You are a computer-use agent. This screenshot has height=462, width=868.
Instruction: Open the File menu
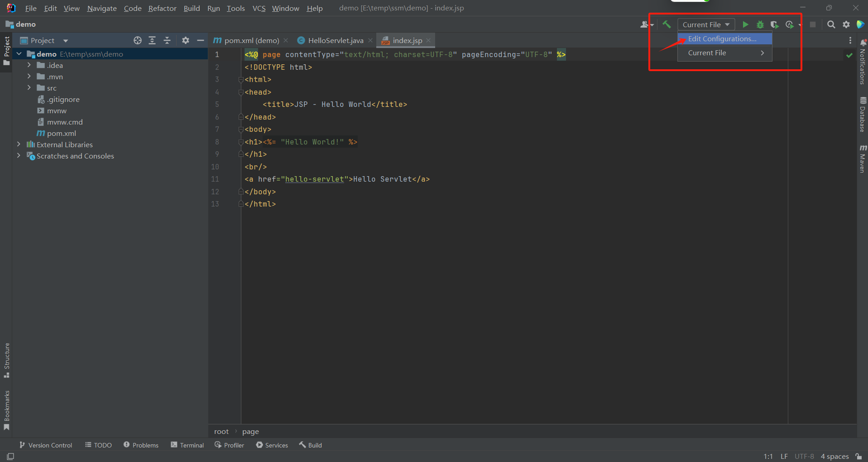pos(31,8)
